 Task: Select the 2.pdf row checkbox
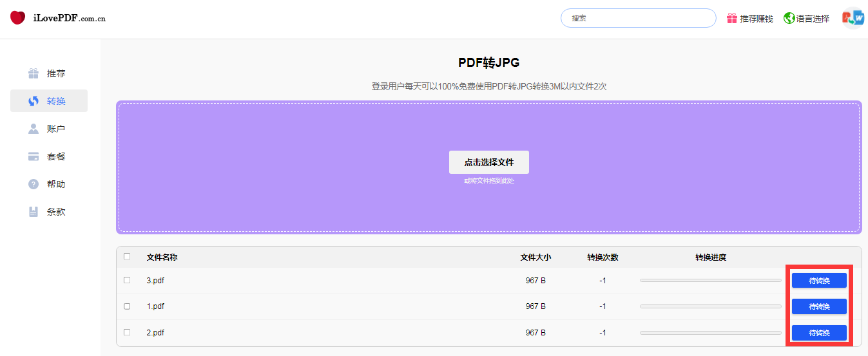(x=127, y=332)
